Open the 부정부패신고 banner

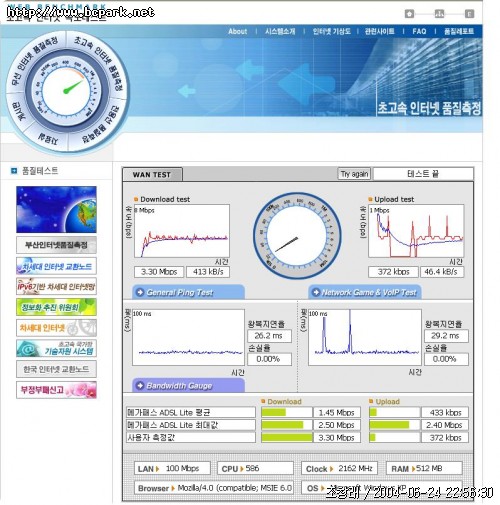pyautogui.click(x=56, y=390)
